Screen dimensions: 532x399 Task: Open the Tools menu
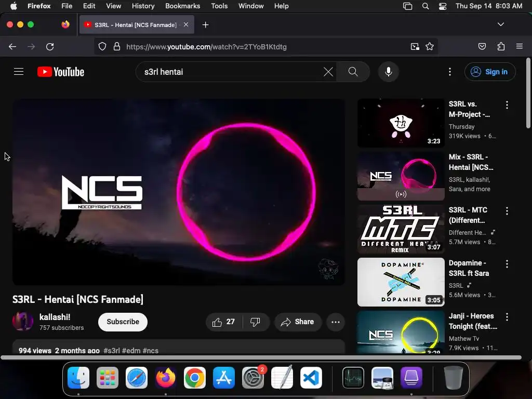coord(219,6)
